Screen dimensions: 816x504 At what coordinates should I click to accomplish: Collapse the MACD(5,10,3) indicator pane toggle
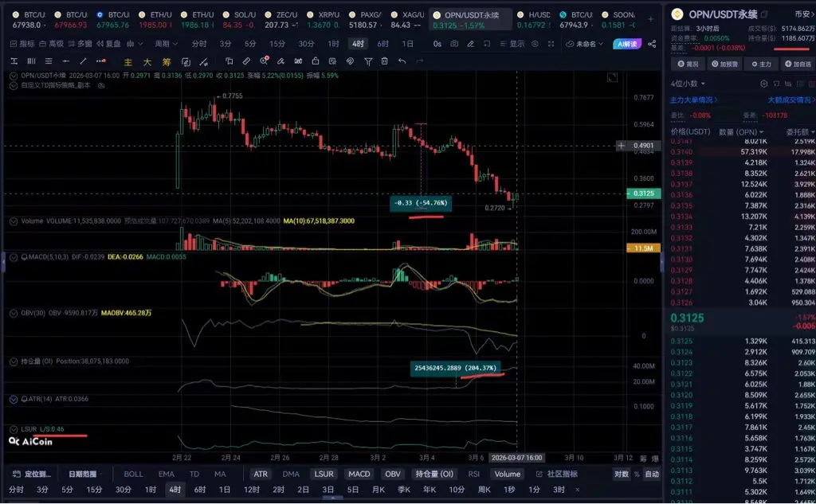click(x=14, y=257)
